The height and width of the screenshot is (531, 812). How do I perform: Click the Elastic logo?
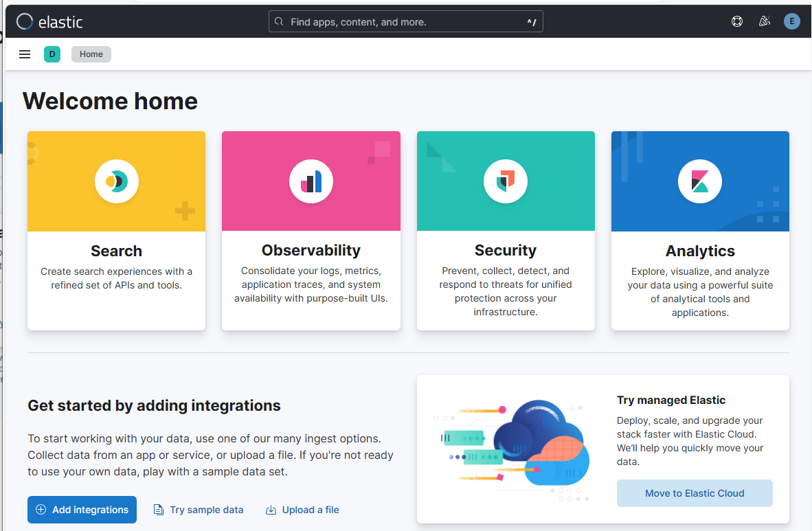[49, 22]
